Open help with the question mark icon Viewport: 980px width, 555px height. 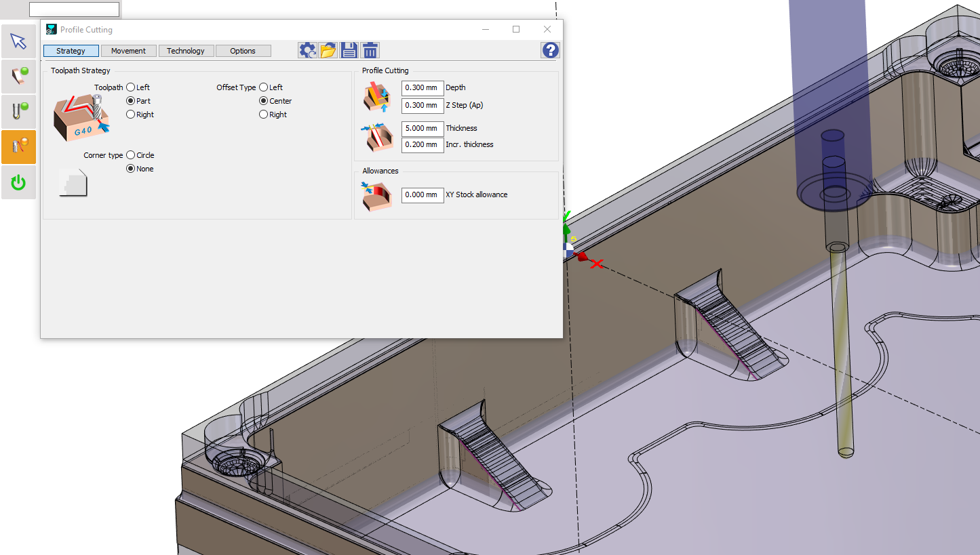(550, 50)
